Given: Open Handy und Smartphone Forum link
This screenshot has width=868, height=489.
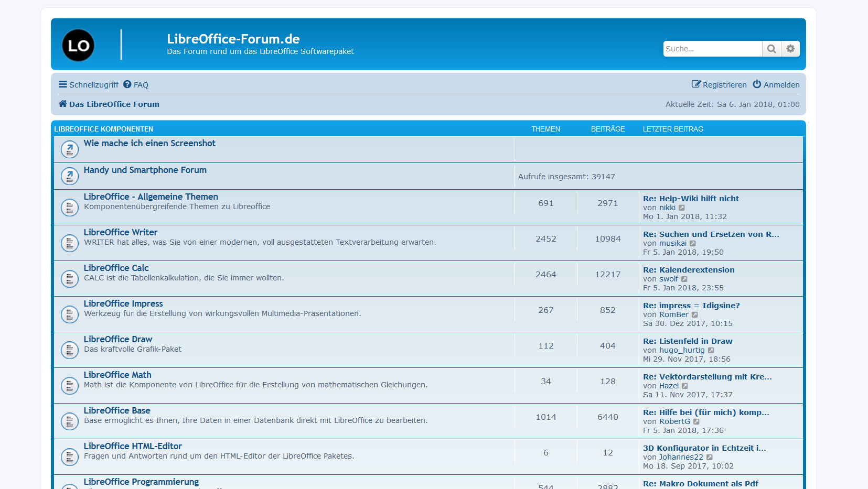Looking at the screenshot, I should [x=145, y=170].
